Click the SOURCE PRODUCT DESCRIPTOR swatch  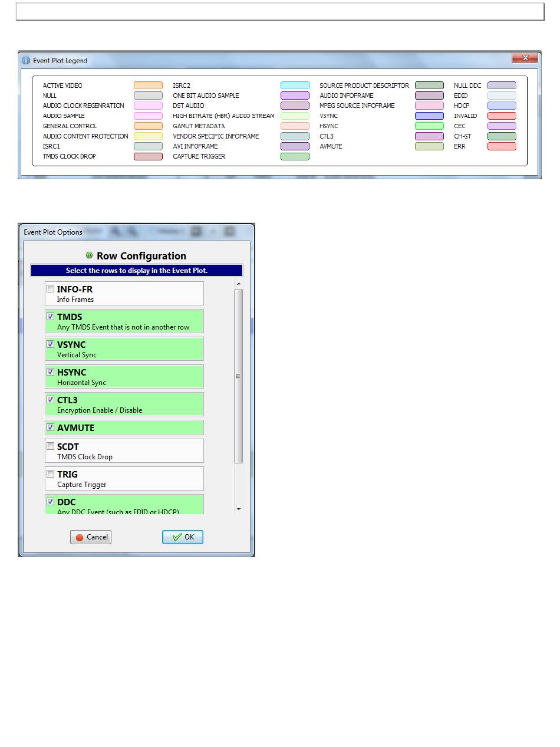(429, 85)
